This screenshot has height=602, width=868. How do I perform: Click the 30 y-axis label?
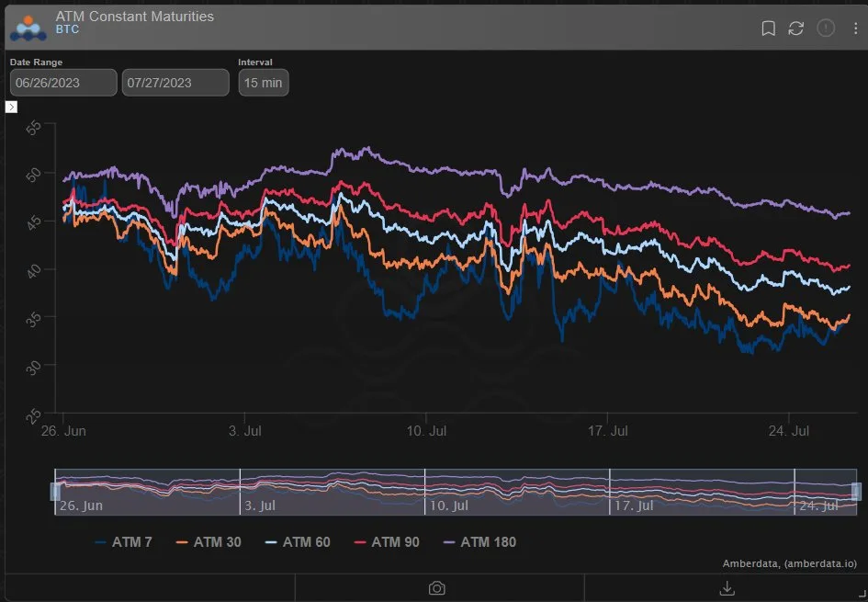33,368
